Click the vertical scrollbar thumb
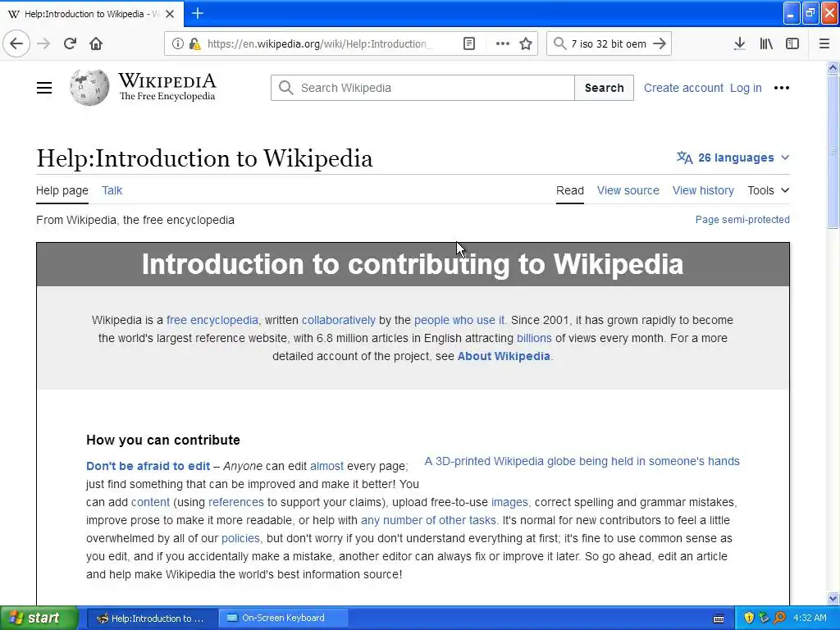 833,152
